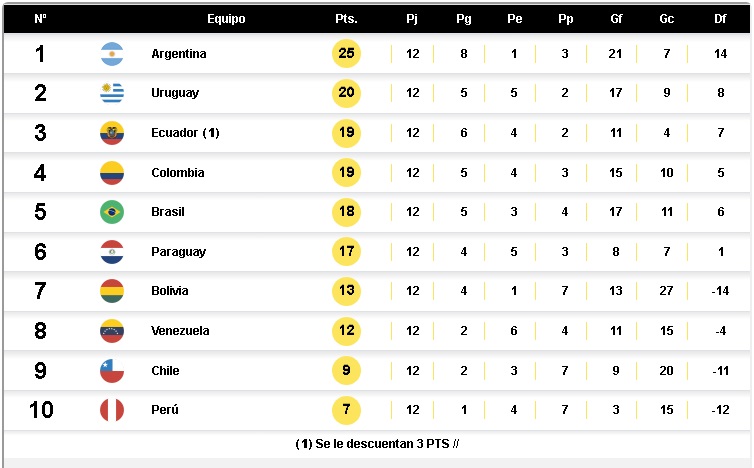Select the Venezuela team name

coord(180,331)
